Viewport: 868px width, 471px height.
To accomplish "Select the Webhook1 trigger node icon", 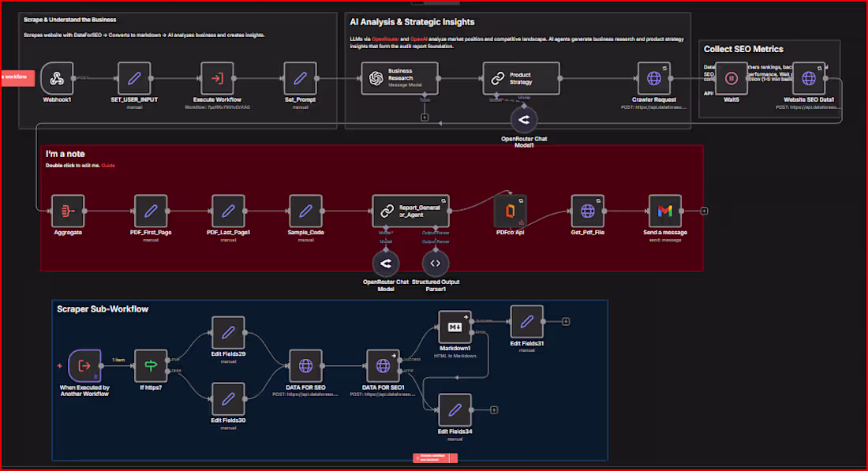I will 56,77.
